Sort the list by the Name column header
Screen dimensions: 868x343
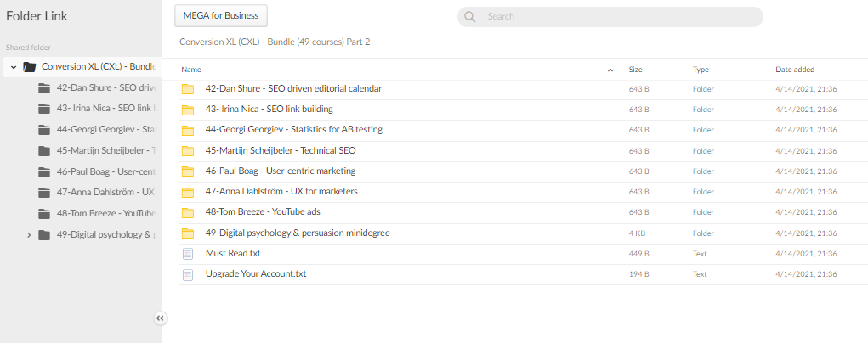191,70
